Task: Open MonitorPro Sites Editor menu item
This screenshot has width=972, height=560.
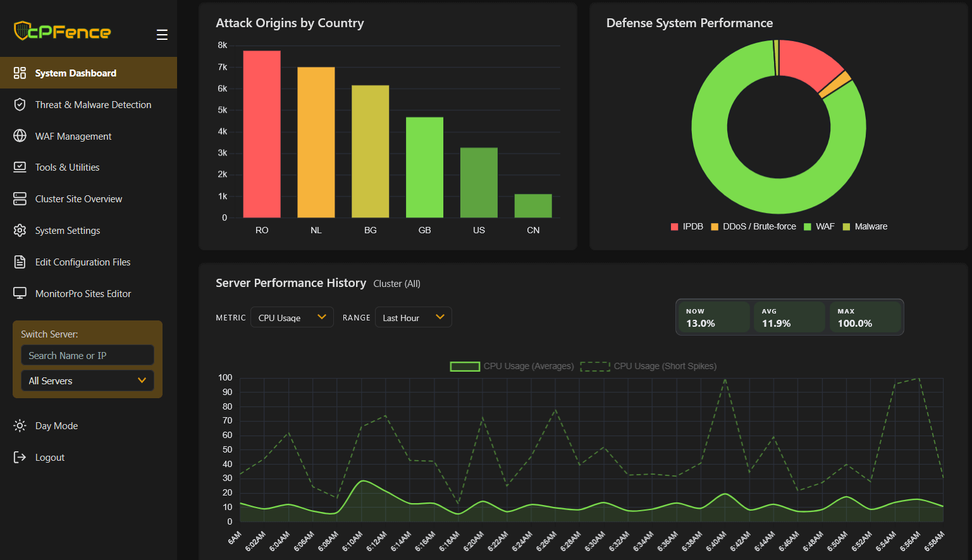Action: tap(83, 293)
